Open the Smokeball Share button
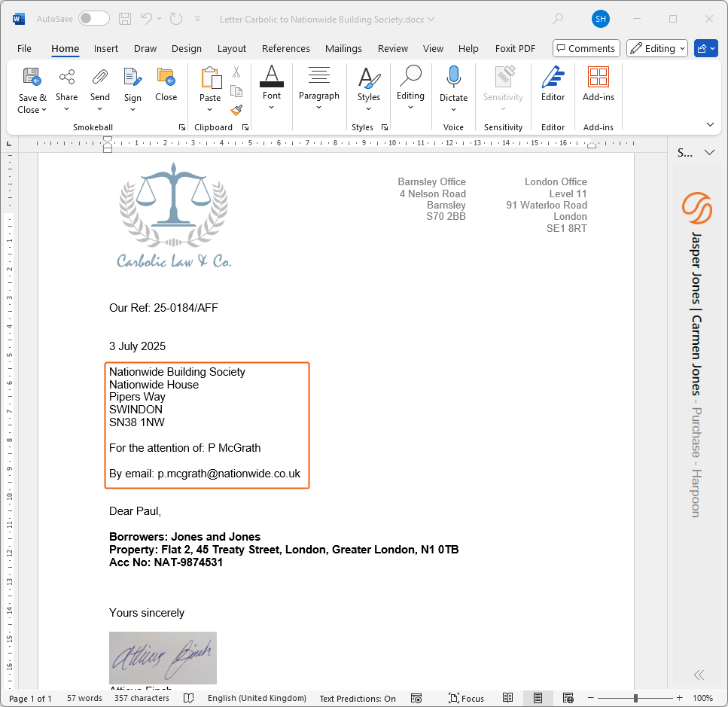Image resolution: width=728 pixels, height=707 pixels. 67,90
